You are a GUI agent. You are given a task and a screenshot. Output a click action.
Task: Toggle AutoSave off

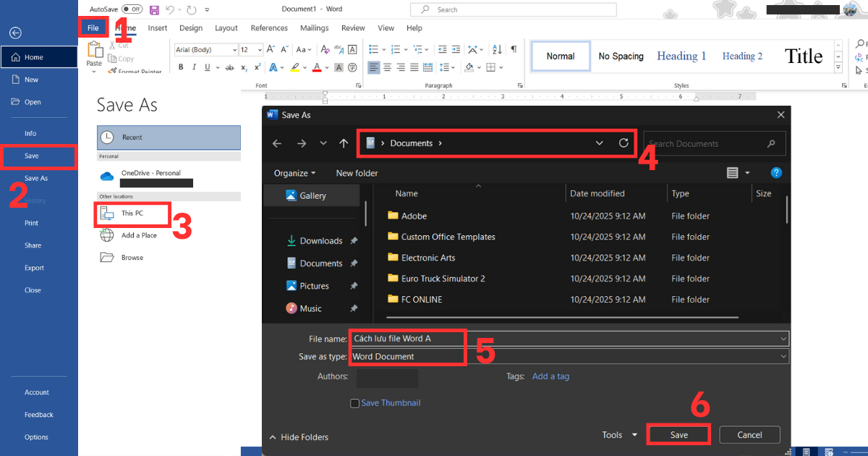[x=132, y=9]
